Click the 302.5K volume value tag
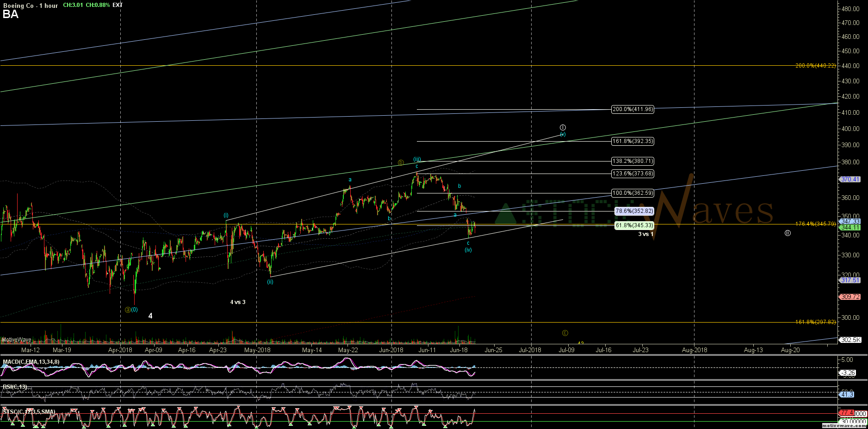 [850, 340]
